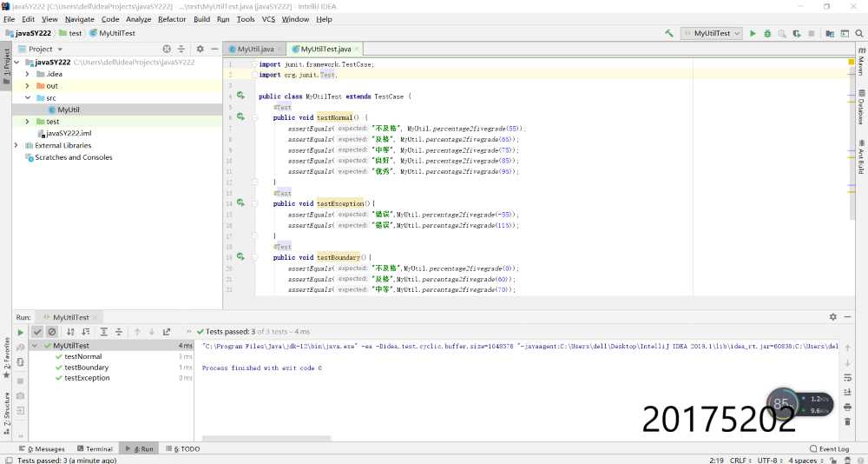The height and width of the screenshot is (464, 868).
Task: Click run gutter icon beside testException method
Action: click(x=240, y=203)
